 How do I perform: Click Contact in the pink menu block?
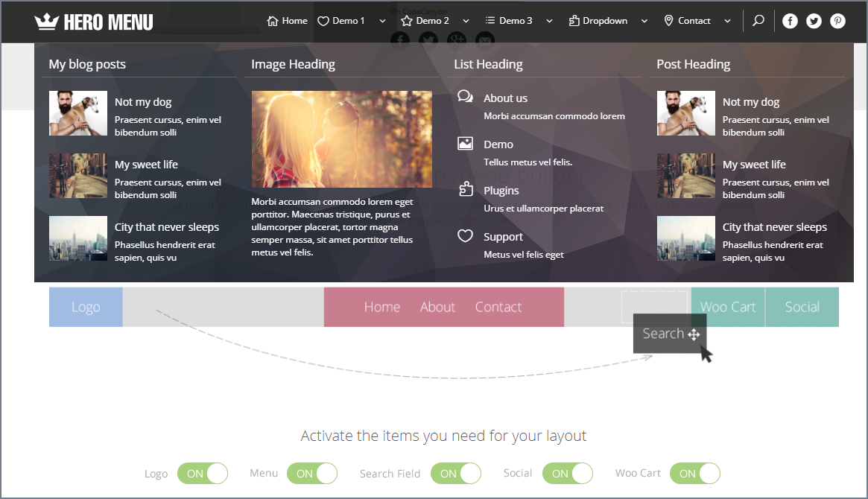[x=498, y=307]
